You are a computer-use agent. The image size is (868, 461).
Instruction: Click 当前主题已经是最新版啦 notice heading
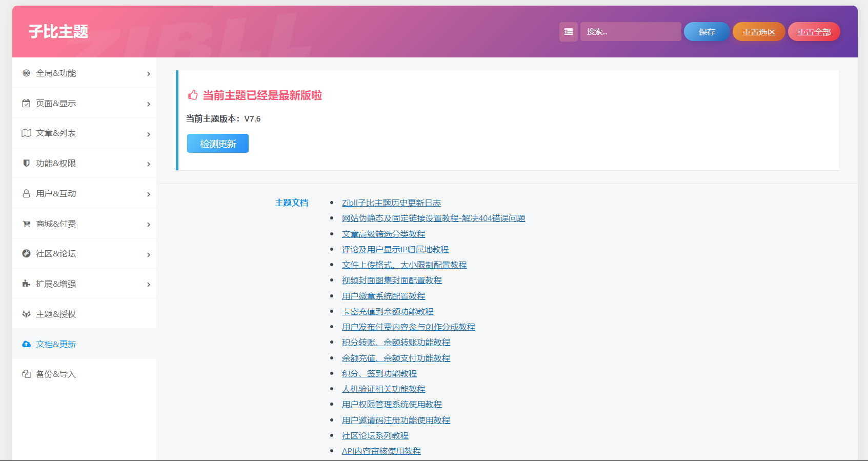click(262, 95)
